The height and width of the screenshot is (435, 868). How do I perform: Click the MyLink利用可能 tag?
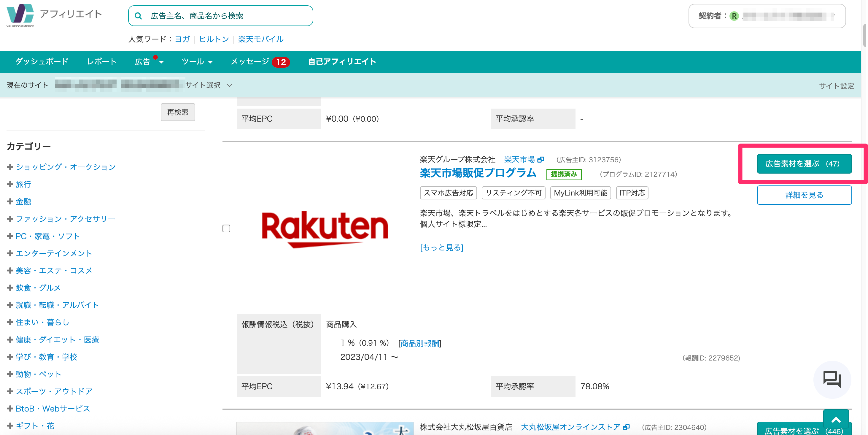[x=580, y=193]
